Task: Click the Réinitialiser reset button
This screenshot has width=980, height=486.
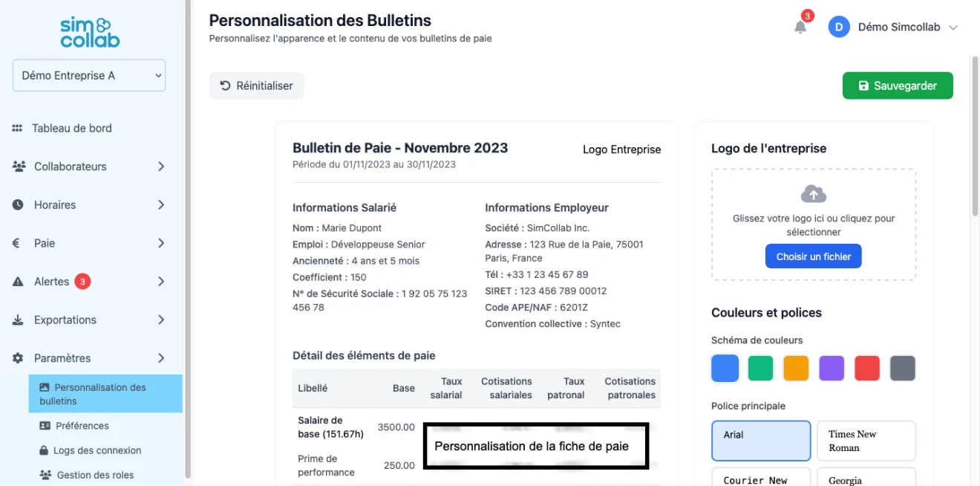Action: 256,85
